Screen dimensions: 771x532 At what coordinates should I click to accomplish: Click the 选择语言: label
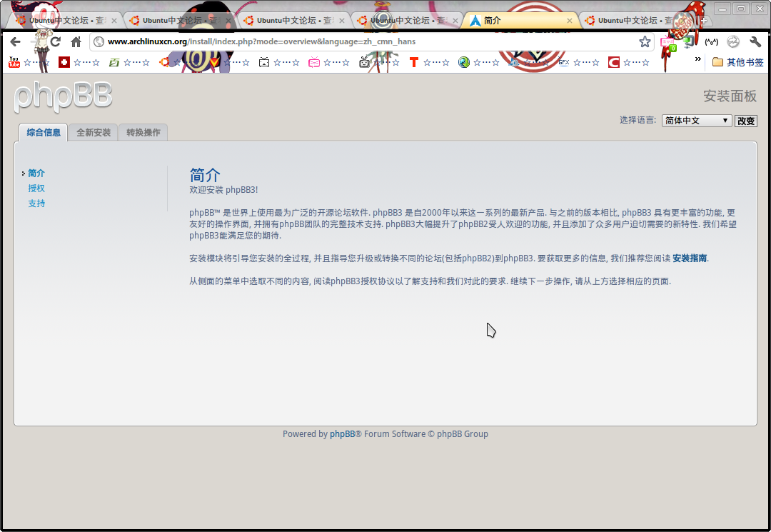click(638, 120)
